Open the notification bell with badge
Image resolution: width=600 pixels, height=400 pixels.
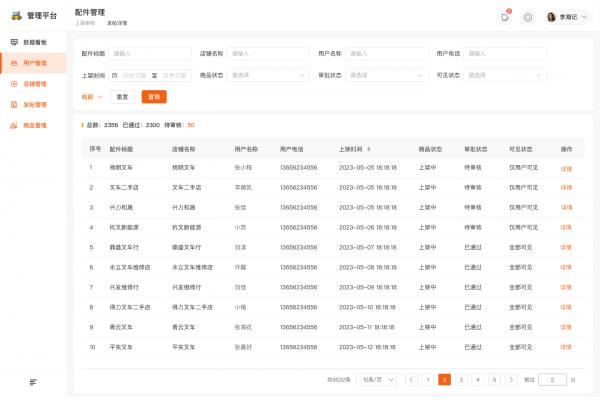pyautogui.click(x=505, y=17)
